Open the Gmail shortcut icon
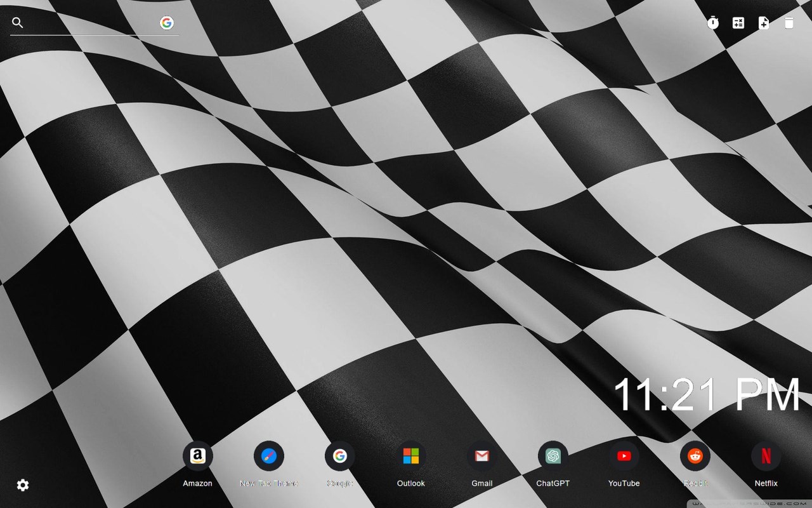This screenshot has height=508, width=812. pyautogui.click(x=482, y=456)
